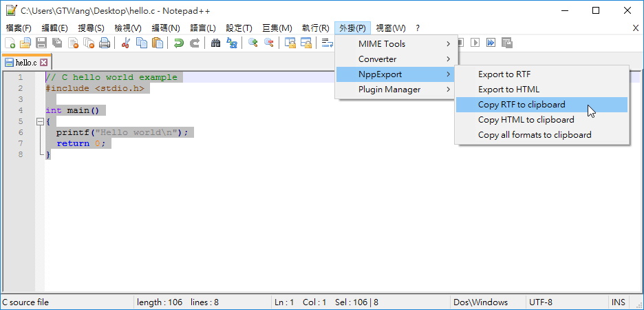Open the 檢視(V) View menu
Viewport: 644px width, 310px height.
128,28
